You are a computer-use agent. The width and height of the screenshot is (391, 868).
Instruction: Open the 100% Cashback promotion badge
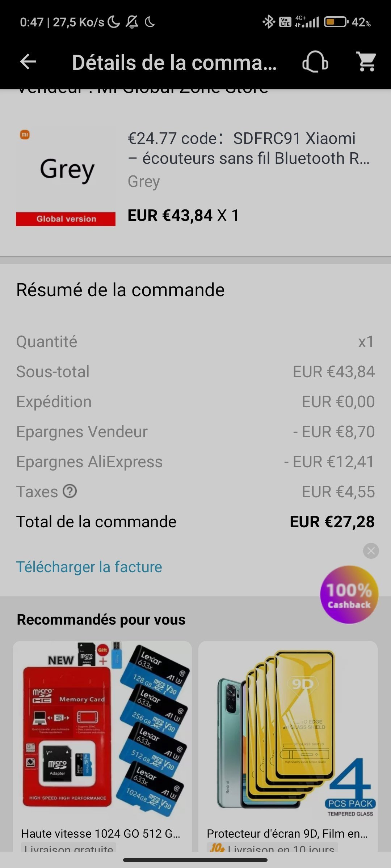click(x=349, y=595)
